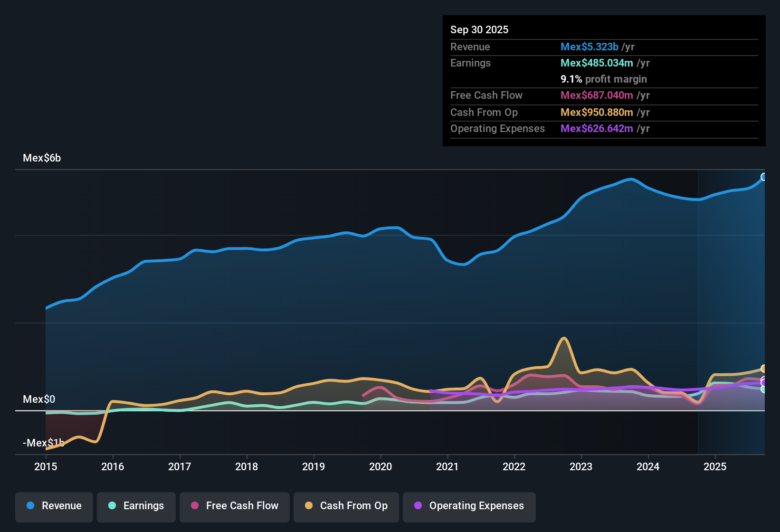Click the orange Cash From Op legend dot

[x=308, y=506]
